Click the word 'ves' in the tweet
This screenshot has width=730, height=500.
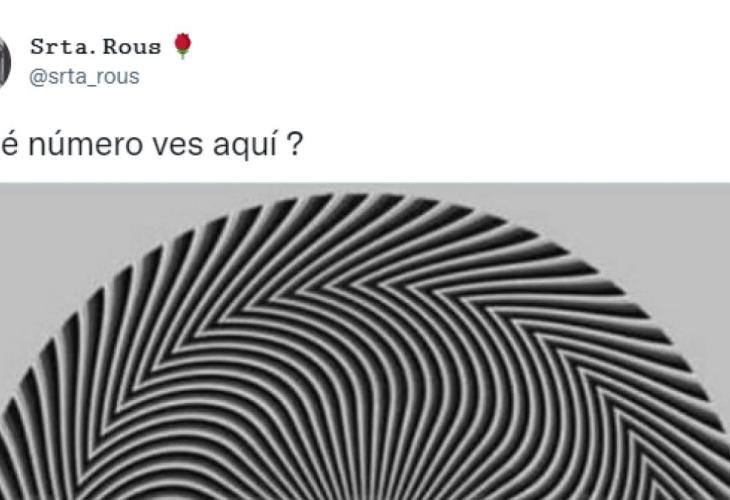click(178, 146)
